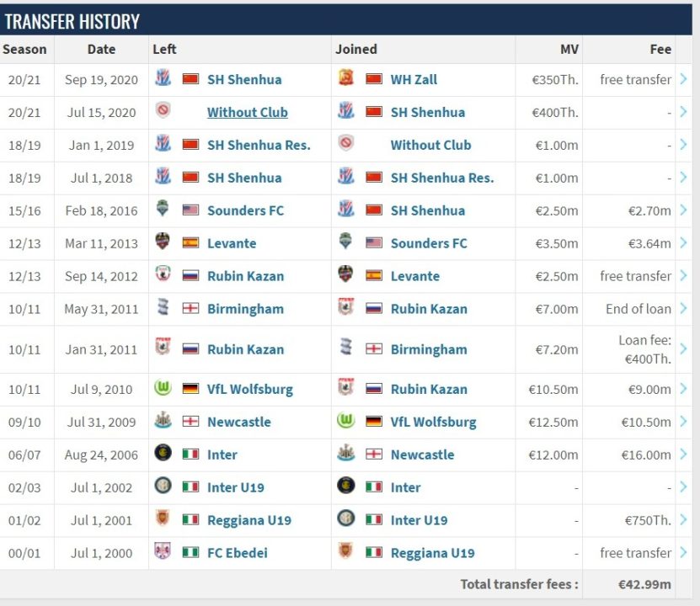This screenshot has width=700, height=606.
Task: Click Newcastle crest in the Joined column
Action: click(x=346, y=454)
